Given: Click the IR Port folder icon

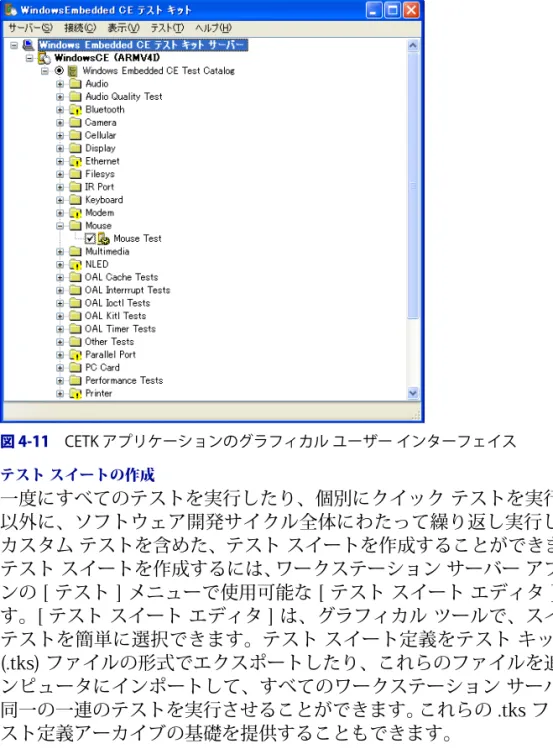Looking at the screenshot, I should [x=75, y=187].
